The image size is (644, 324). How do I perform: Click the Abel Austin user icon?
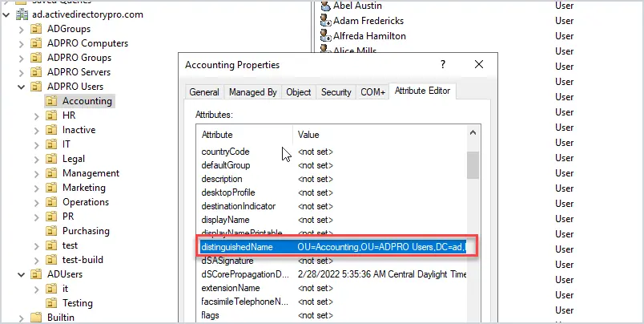[x=325, y=6]
